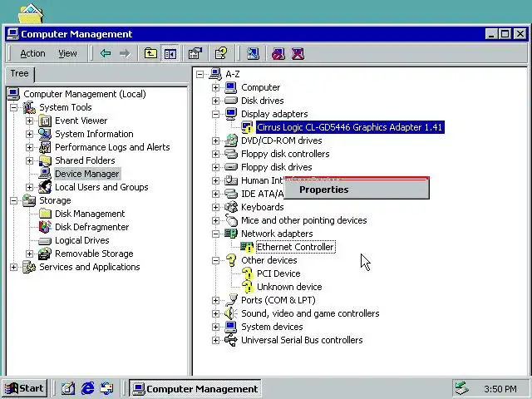
Task: Collapse the Other devices category
Action: [x=215, y=260]
